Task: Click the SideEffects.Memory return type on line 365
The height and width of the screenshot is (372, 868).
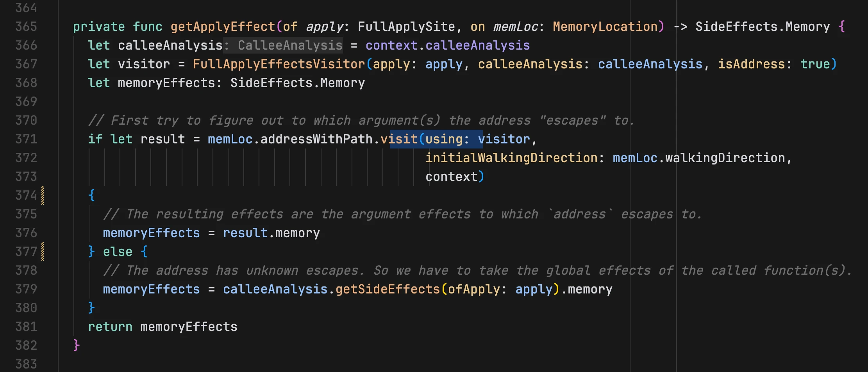Action: pyautogui.click(x=763, y=27)
